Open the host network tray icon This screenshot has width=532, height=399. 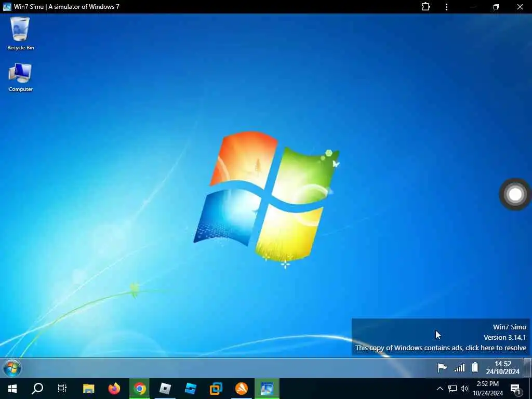pos(453,389)
